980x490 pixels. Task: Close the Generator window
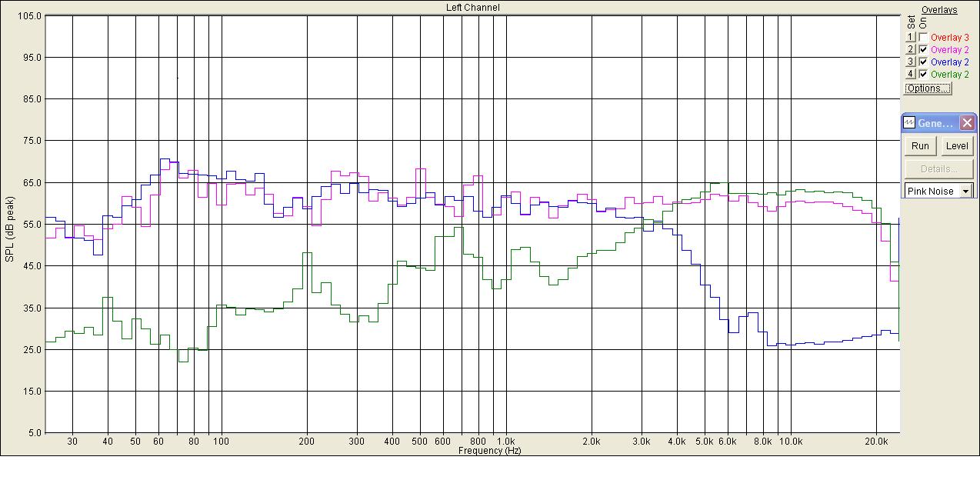967,123
